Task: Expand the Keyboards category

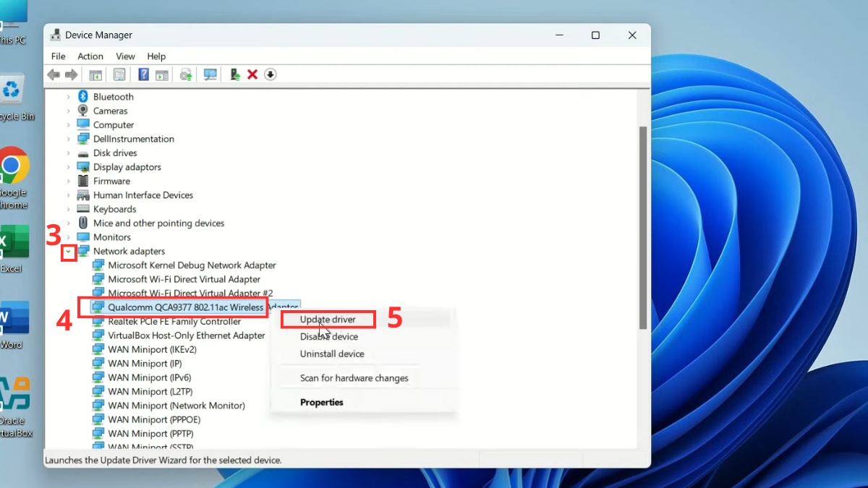Action: point(69,209)
